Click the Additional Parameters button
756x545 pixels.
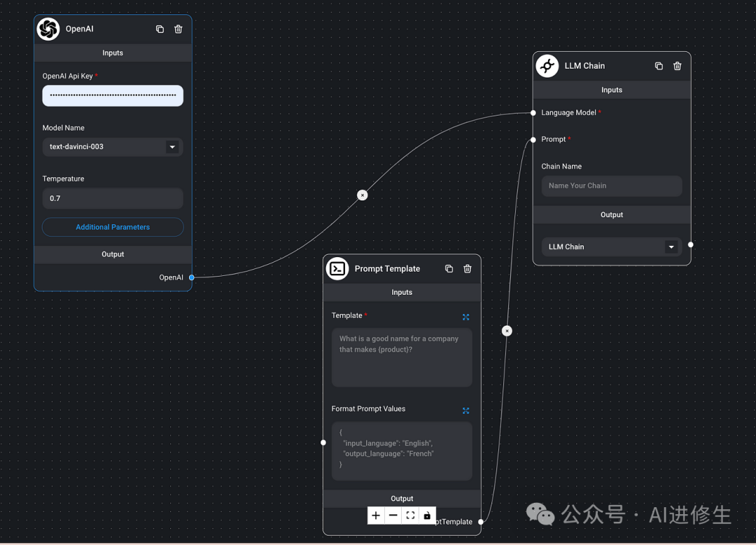pos(113,227)
